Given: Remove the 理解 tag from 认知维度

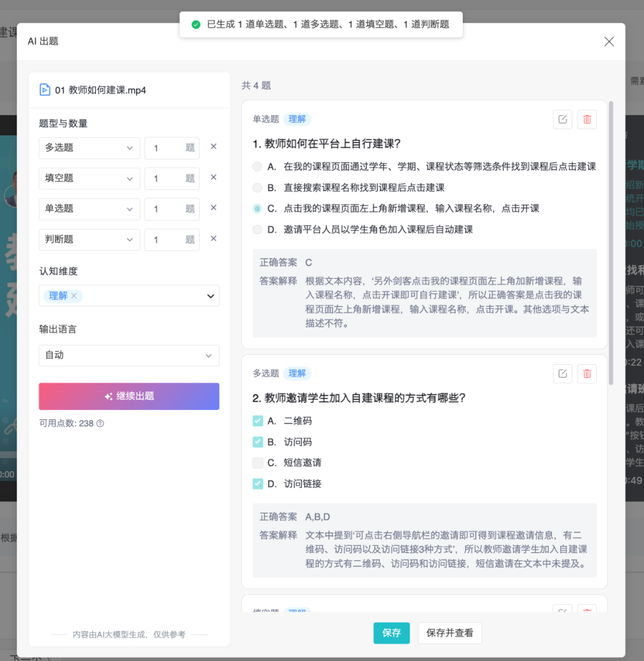Looking at the screenshot, I should point(74,296).
